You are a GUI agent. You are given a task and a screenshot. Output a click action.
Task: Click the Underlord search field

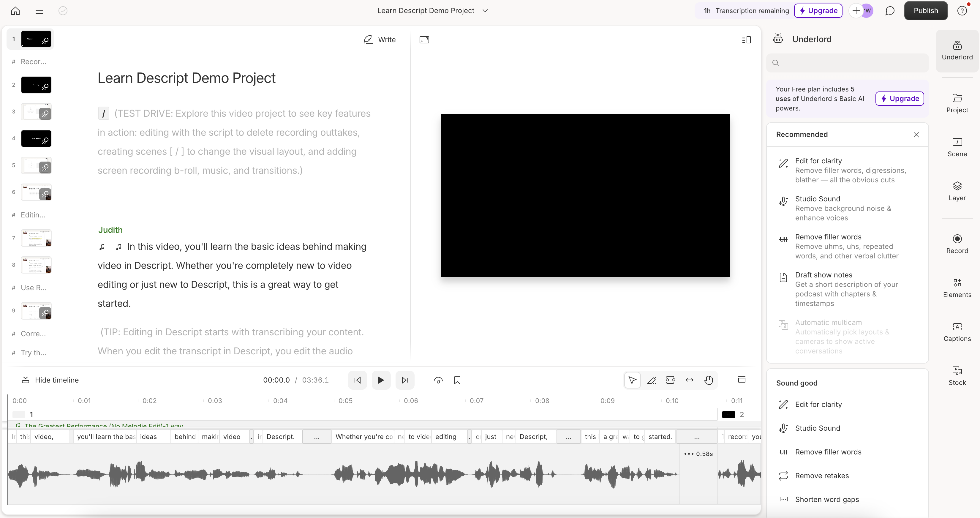847,63
